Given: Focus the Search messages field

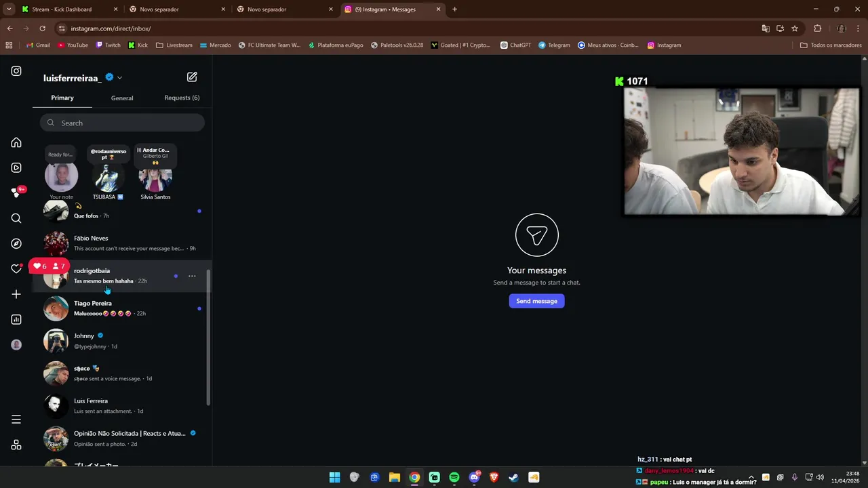Looking at the screenshot, I should click(122, 123).
